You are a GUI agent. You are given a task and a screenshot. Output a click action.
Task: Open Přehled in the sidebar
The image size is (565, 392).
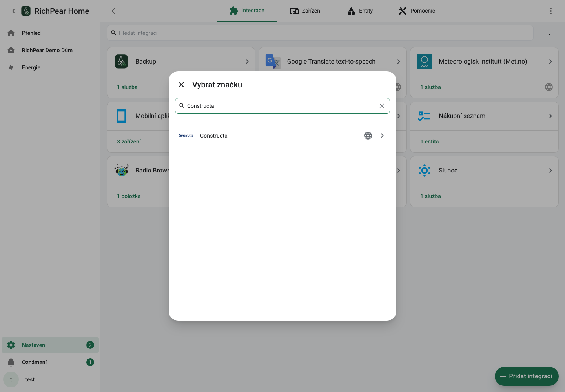[50, 33]
